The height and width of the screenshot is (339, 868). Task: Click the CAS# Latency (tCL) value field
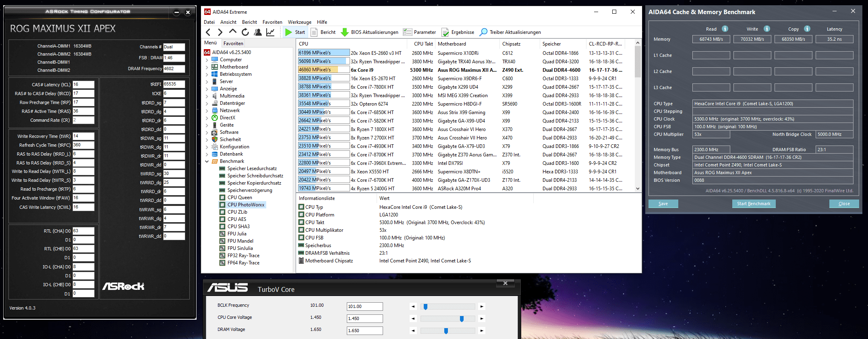pyautogui.click(x=83, y=85)
